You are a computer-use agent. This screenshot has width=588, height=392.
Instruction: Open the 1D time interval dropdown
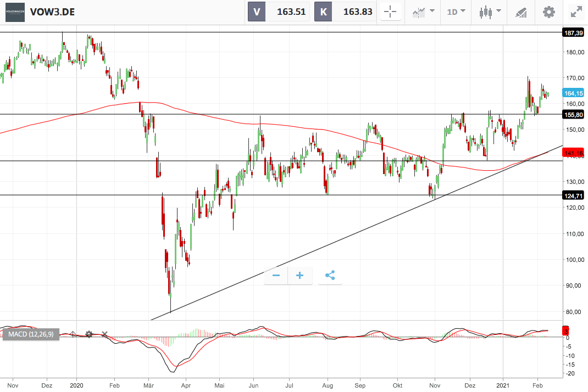pos(456,12)
